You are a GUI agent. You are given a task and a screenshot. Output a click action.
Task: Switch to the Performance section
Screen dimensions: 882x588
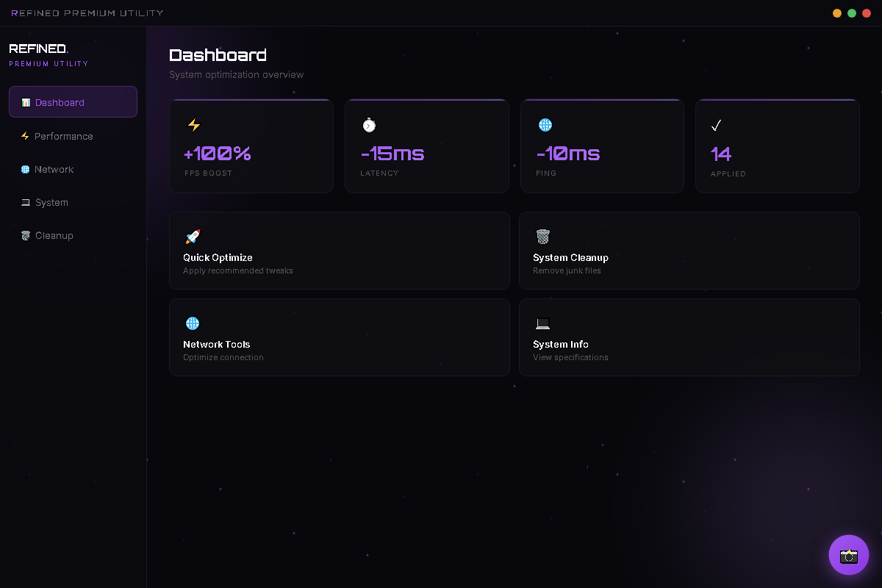coord(64,136)
